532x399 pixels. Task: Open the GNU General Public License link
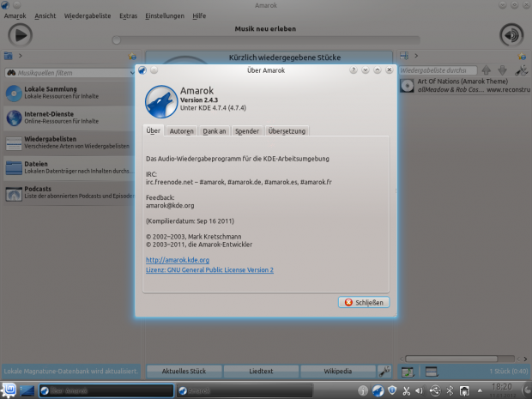point(209,270)
